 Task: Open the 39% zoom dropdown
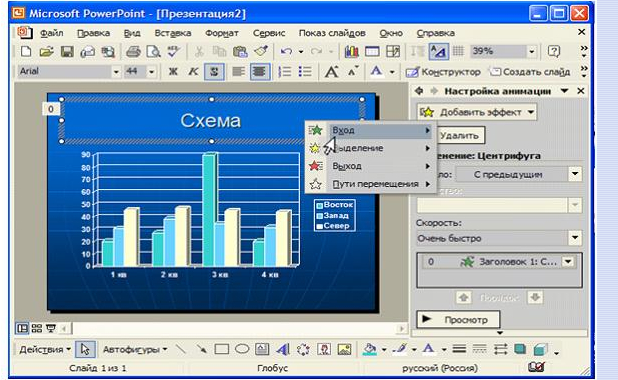click(531, 51)
